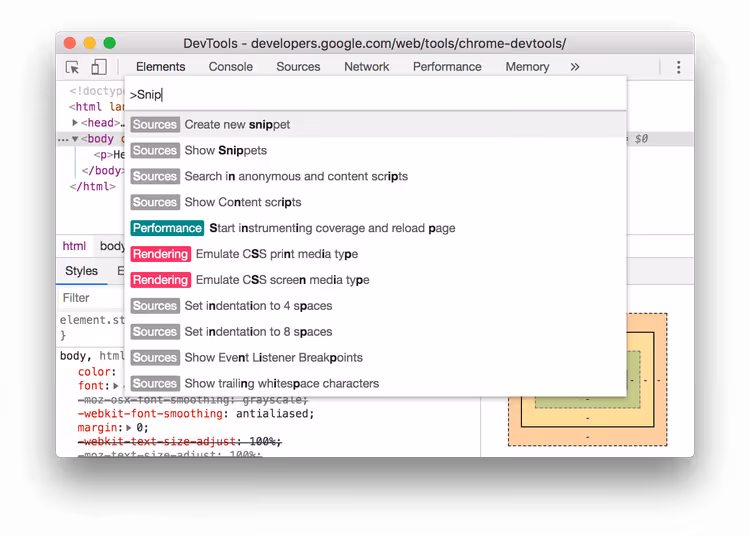This screenshot has width=750, height=537.
Task: Select the html opening tag line
Action: 96,107
